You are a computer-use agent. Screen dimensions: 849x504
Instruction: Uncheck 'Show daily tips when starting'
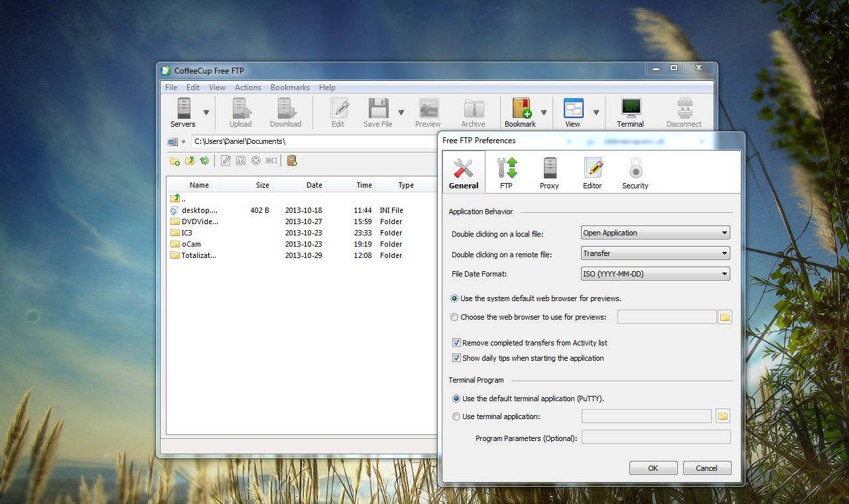[456, 358]
